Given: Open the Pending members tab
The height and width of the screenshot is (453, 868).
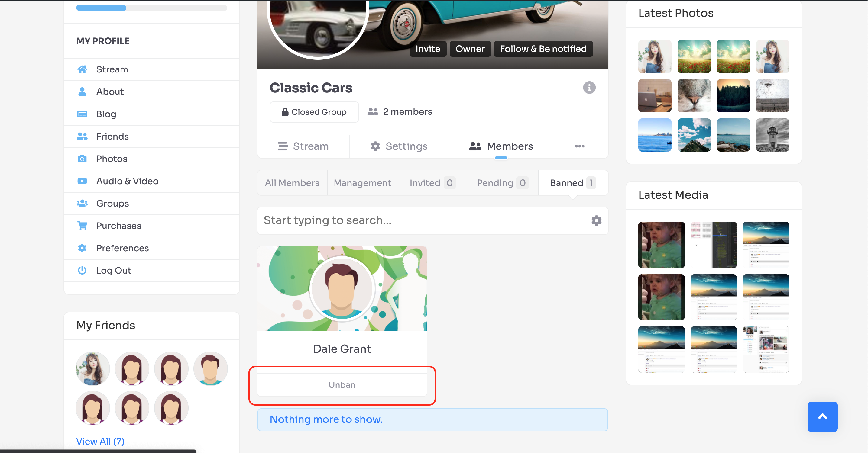Looking at the screenshot, I should [503, 183].
